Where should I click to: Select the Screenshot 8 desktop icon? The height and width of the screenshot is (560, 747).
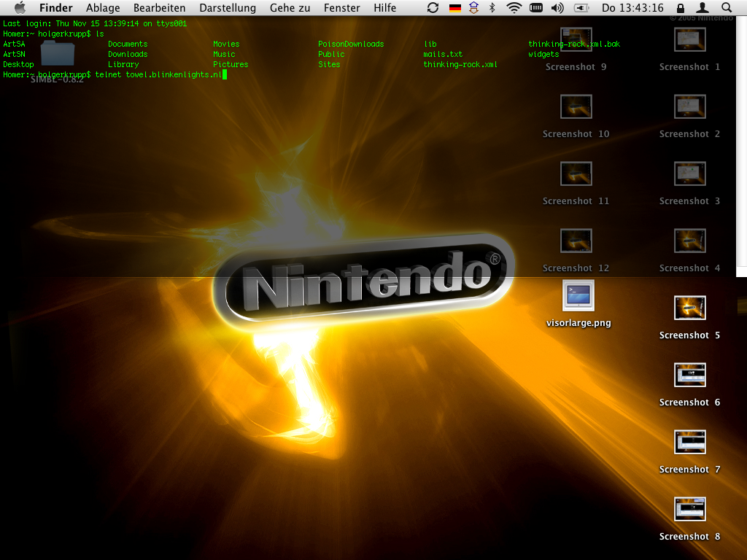689,510
